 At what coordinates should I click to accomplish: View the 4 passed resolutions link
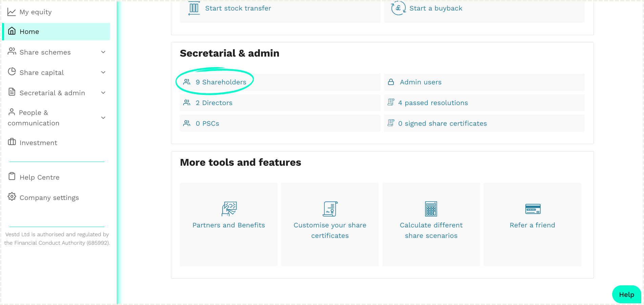coord(433,103)
